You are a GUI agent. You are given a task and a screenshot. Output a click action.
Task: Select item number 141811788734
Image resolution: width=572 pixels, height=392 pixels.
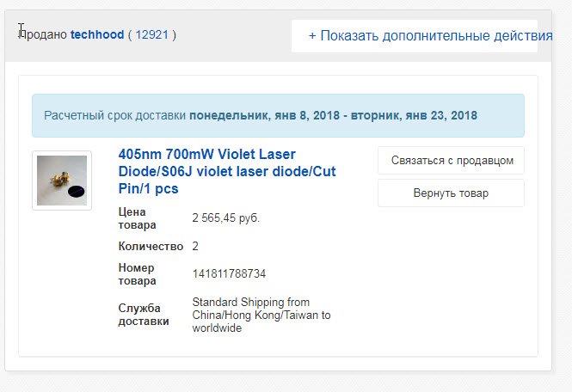(x=229, y=274)
